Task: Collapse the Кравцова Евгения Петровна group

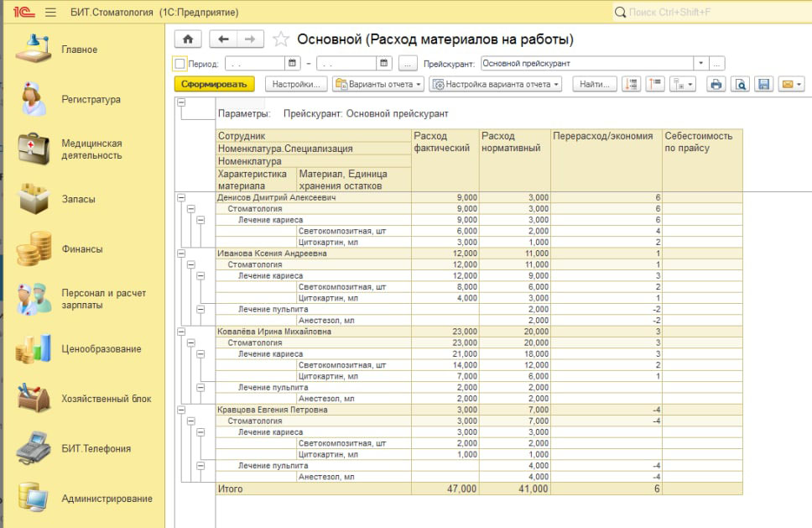Action: pyautogui.click(x=181, y=410)
